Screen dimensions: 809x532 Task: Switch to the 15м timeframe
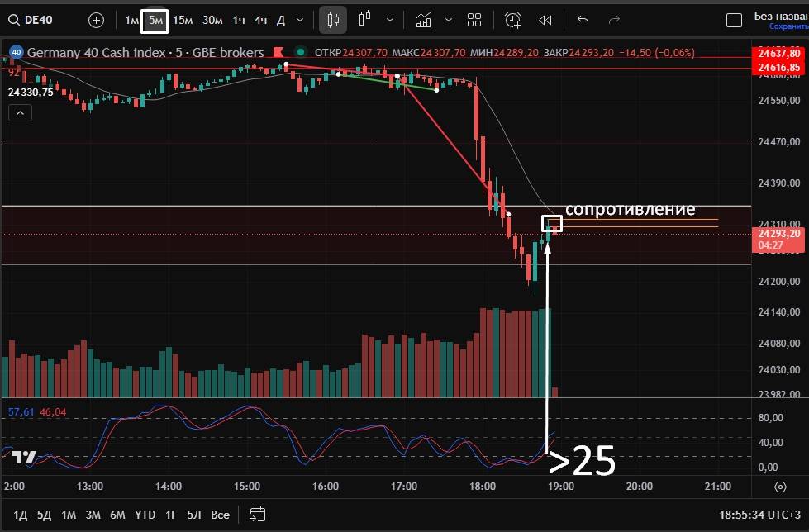(x=183, y=20)
